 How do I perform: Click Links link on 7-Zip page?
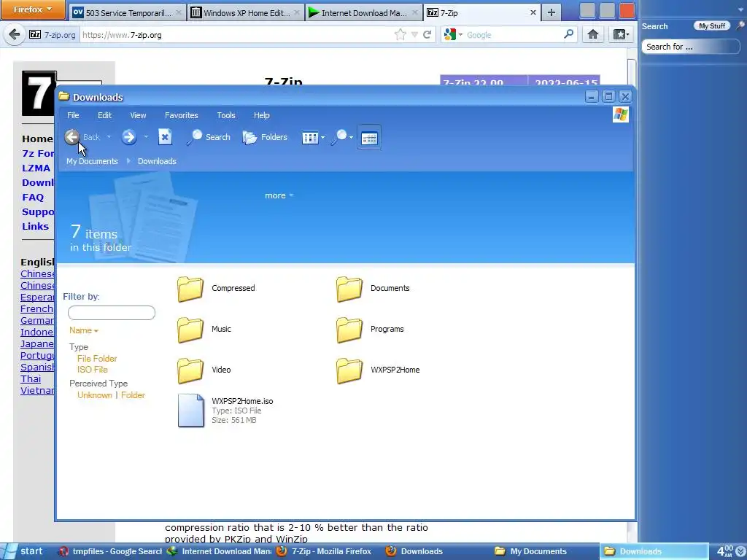pyautogui.click(x=35, y=226)
